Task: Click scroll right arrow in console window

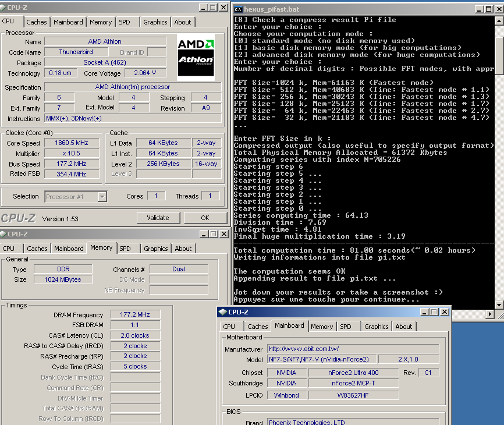Action: 489,314
